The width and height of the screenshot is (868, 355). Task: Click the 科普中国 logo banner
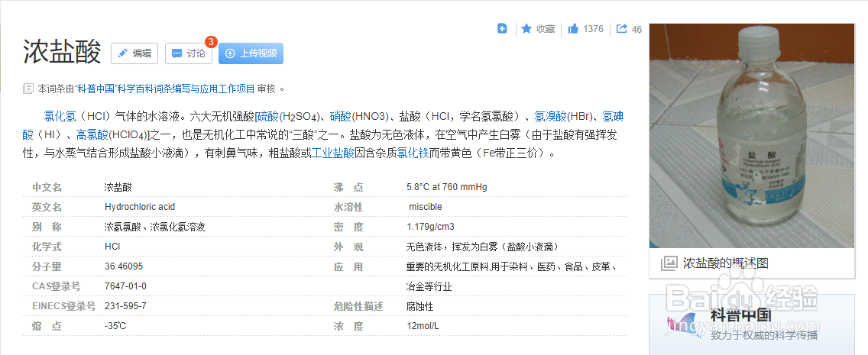(751, 324)
